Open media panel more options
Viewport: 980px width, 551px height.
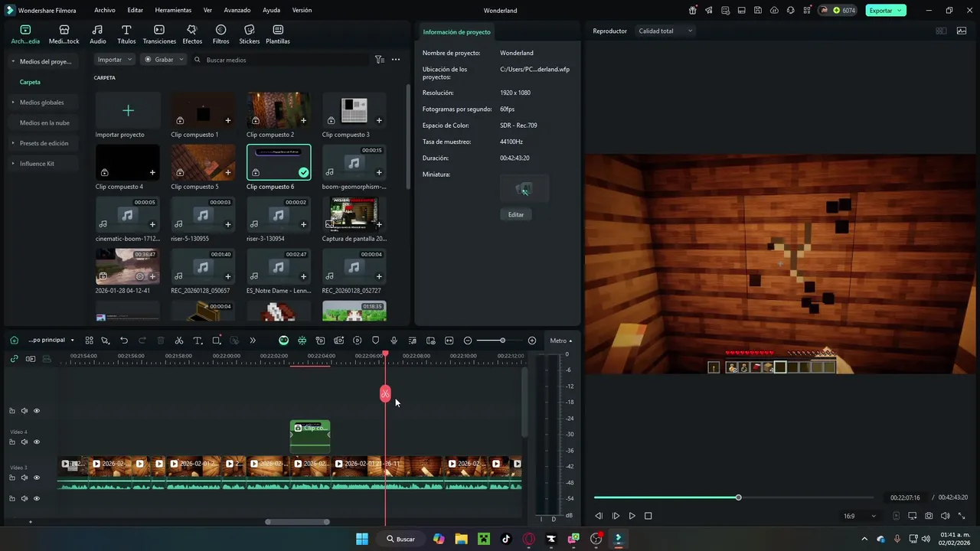click(396, 60)
